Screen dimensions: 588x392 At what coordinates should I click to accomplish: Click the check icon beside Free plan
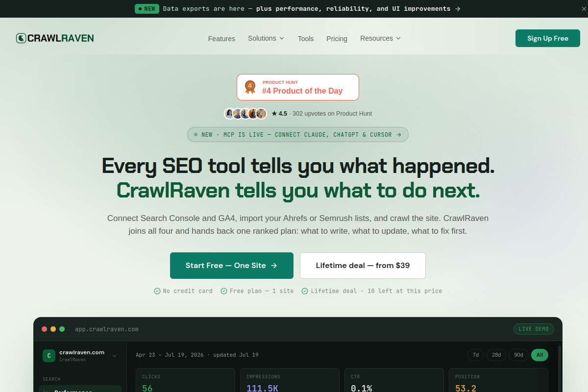tap(224, 291)
